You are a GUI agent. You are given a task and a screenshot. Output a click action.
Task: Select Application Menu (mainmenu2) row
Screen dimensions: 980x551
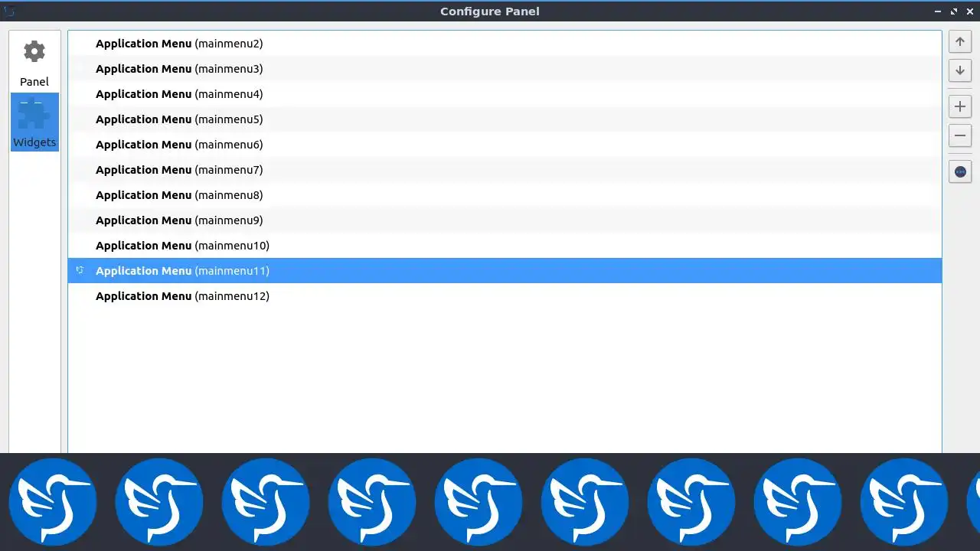pyautogui.click(x=505, y=44)
